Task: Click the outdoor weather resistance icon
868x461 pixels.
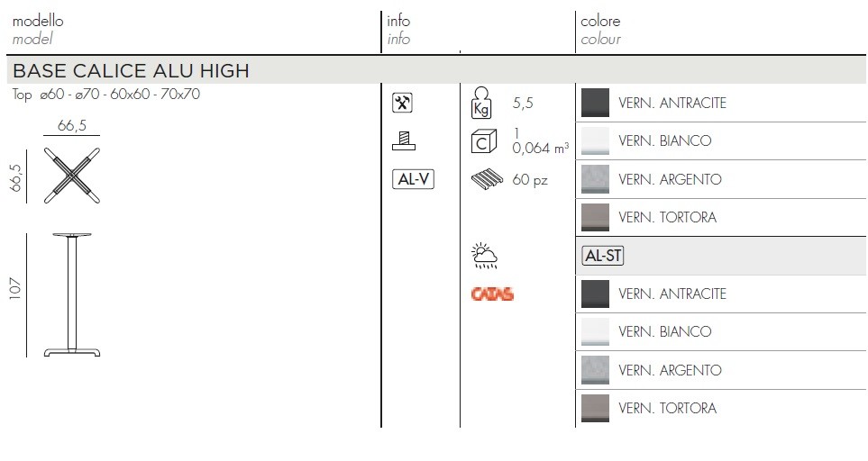Action: click(484, 256)
